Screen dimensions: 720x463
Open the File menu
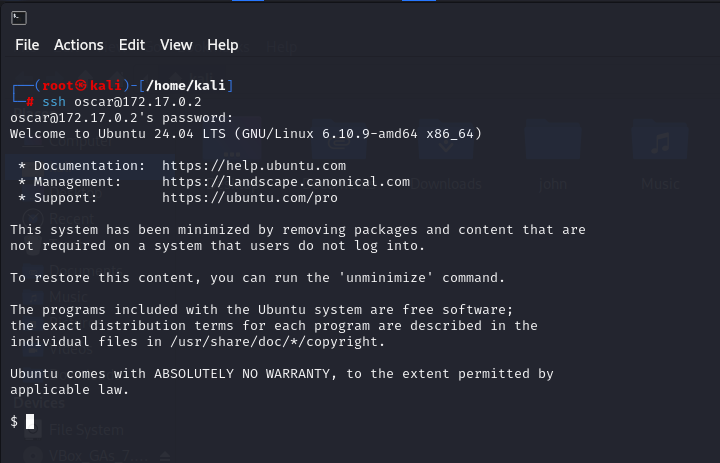[27, 45]
